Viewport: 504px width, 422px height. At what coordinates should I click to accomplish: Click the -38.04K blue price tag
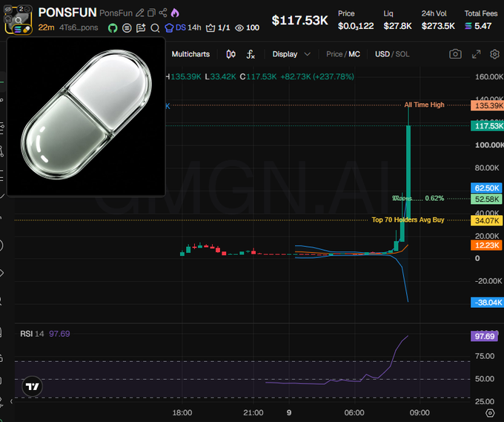[487, 303]
